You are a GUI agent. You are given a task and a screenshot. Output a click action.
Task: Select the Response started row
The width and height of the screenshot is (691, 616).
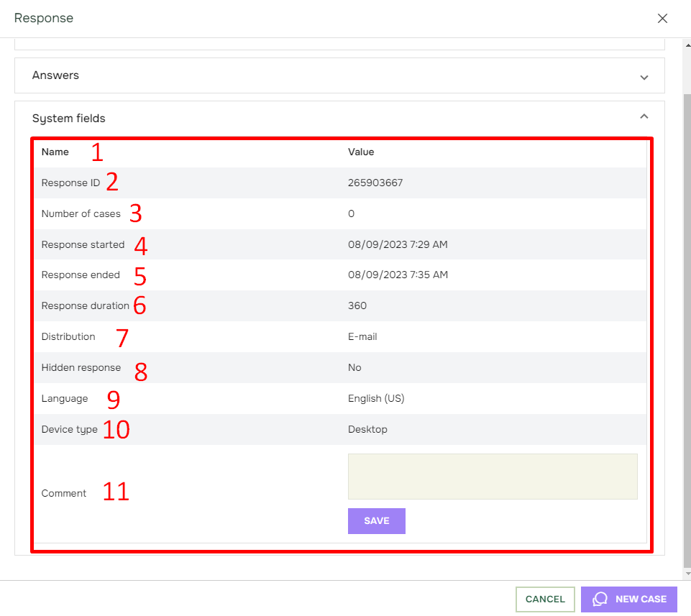340,244
